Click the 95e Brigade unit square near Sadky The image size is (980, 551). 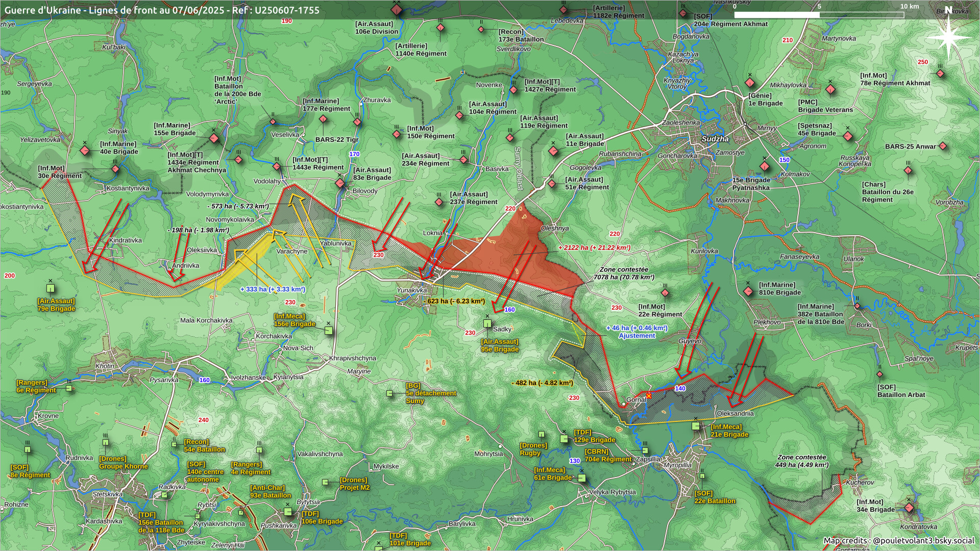[x=487, y=323]
